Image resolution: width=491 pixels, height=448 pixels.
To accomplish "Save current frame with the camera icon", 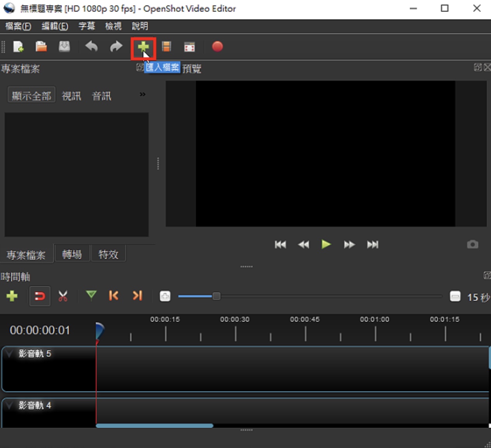I will pyautogui.click(x=472, y=244).
